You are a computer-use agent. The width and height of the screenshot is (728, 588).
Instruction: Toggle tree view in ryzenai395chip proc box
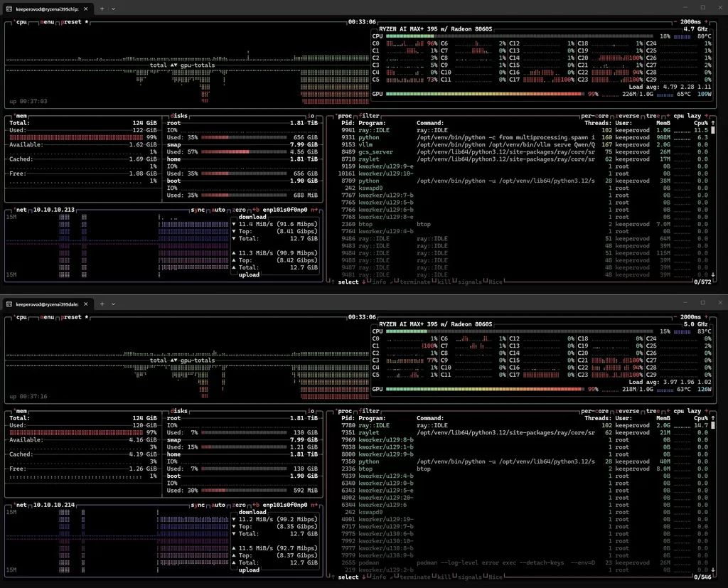coord(653,116)
